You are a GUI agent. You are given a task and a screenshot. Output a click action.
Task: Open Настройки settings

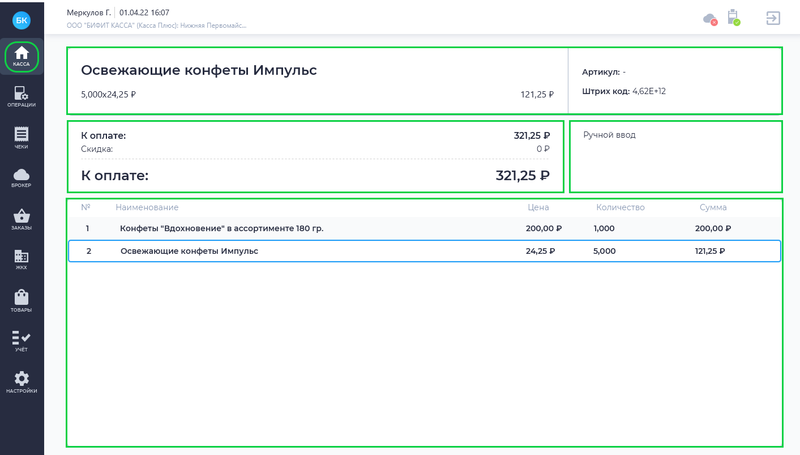21,382
